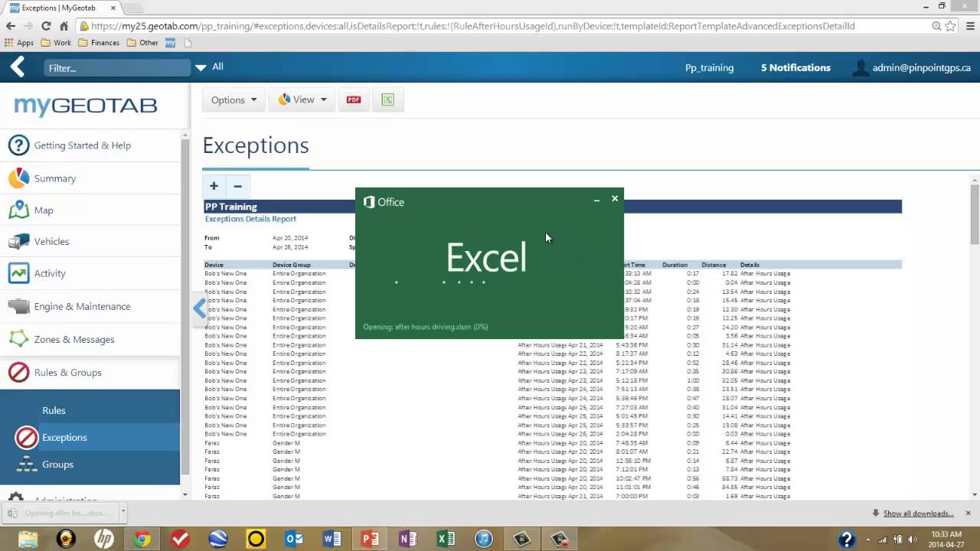Open the 5 Notifications link

coord(795,67)
